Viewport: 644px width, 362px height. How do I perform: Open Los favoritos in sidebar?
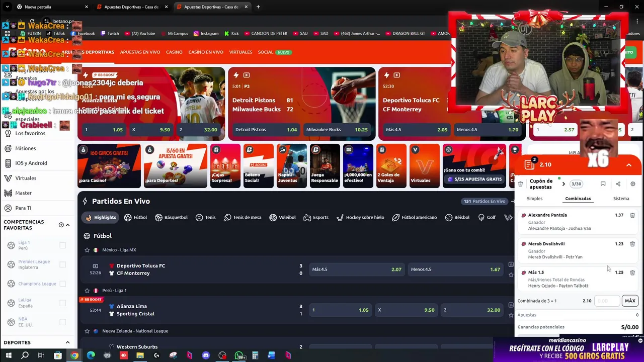click(x=30, y=133)
